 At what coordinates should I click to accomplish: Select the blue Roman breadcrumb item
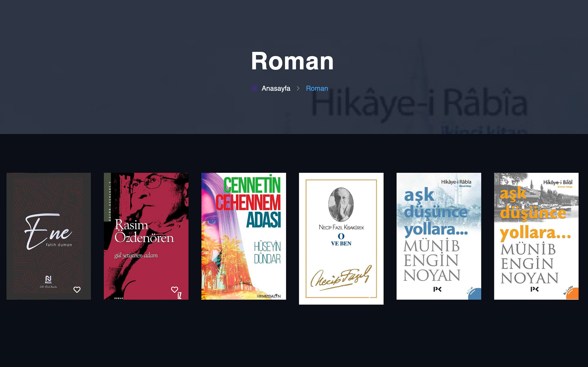(317, 88)
